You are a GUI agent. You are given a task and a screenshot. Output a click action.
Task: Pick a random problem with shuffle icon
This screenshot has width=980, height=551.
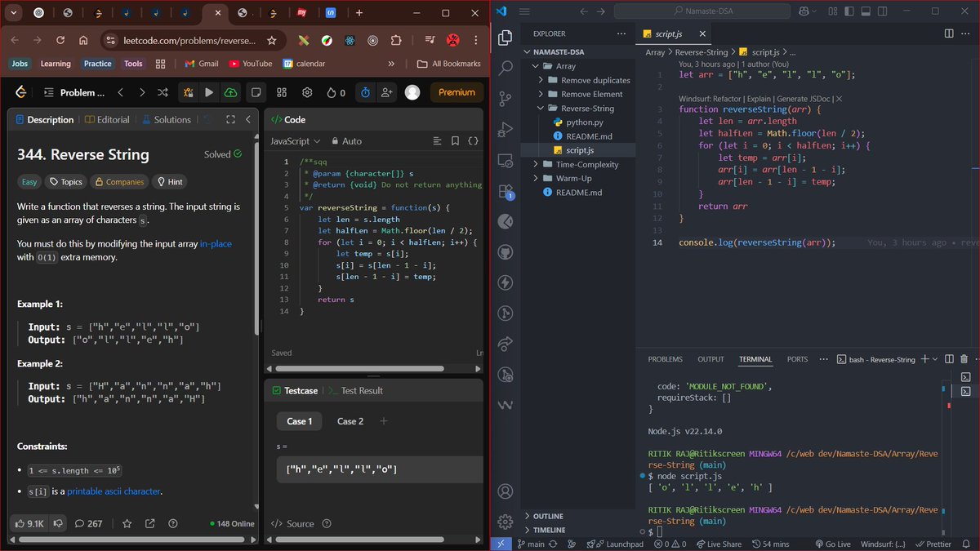[163, 92]
